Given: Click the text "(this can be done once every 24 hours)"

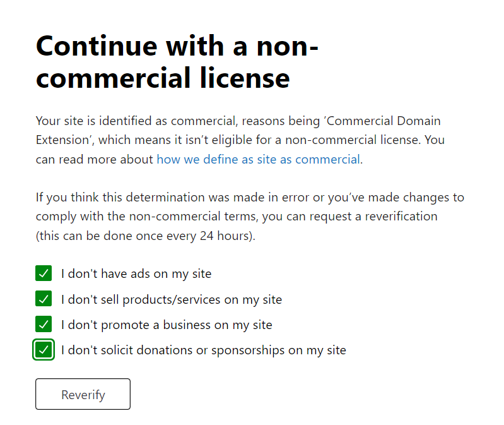Looking at the screenshot, I should (x=146, y=236).
